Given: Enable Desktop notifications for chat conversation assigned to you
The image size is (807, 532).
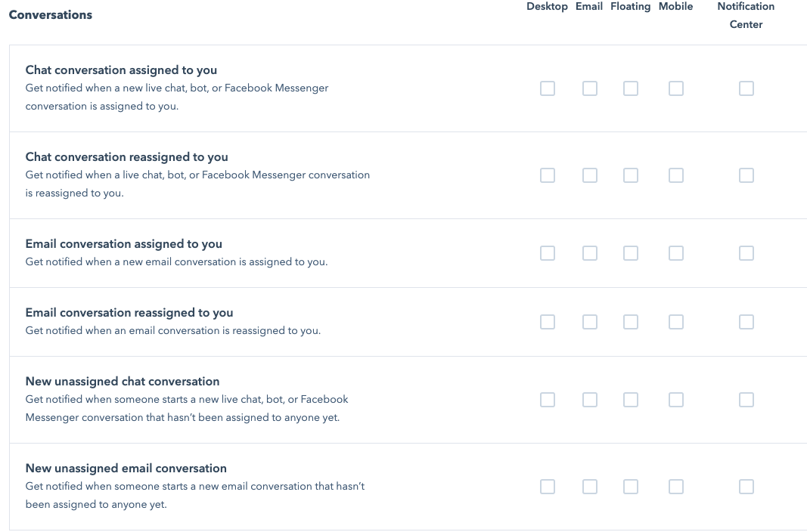Looking at the screenshot, I should point(548,88).
